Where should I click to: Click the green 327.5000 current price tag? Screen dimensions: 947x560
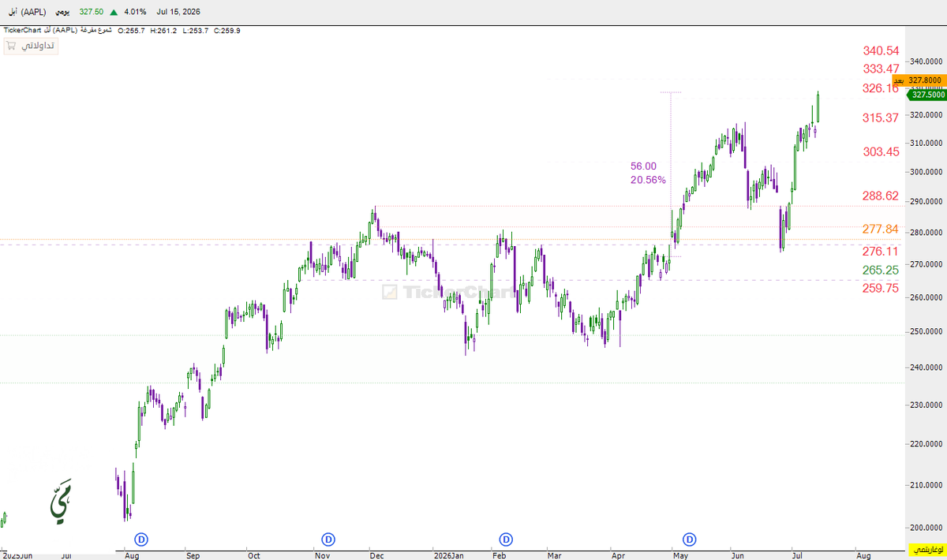pyautogui.click(x=925, y=95)
